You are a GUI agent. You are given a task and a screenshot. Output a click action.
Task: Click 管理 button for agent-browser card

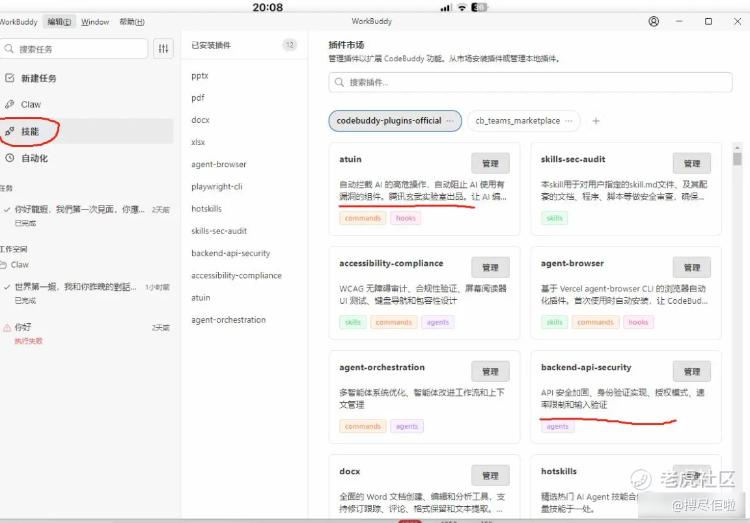click(692, 267)
